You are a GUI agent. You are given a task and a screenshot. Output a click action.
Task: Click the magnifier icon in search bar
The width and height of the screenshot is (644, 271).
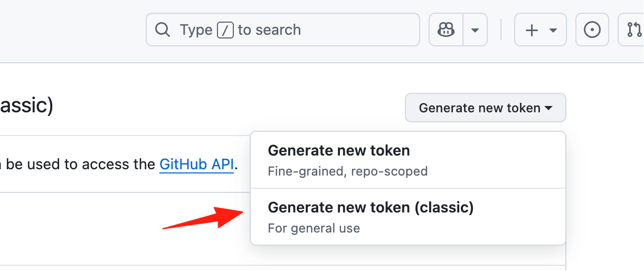click(x=162, y=30)
